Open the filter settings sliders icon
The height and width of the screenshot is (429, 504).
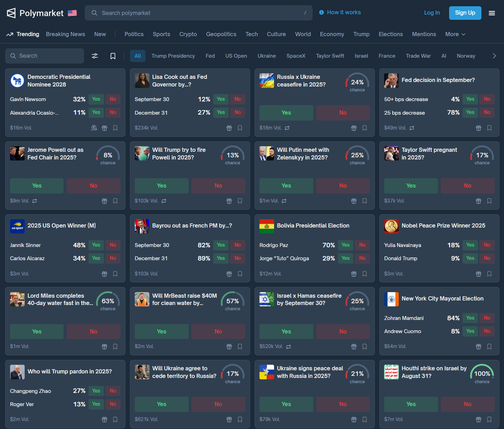[x=94, y=56]
